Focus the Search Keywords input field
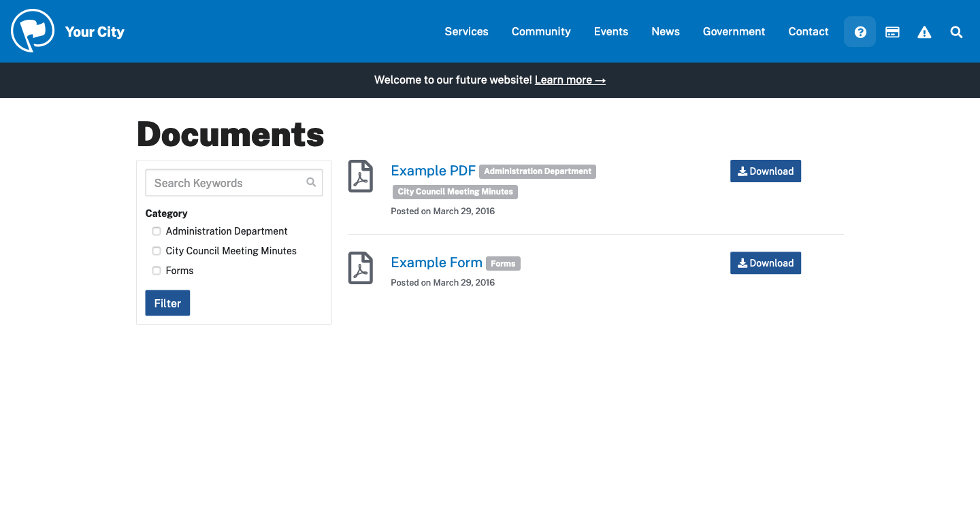980x527 pixels. 234,183
